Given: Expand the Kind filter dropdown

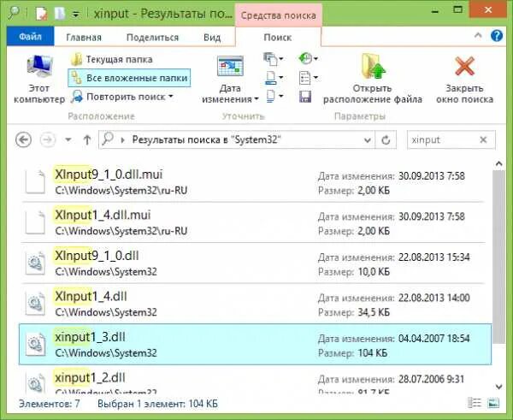Looking at the screenshot, I should coord(274,59).
